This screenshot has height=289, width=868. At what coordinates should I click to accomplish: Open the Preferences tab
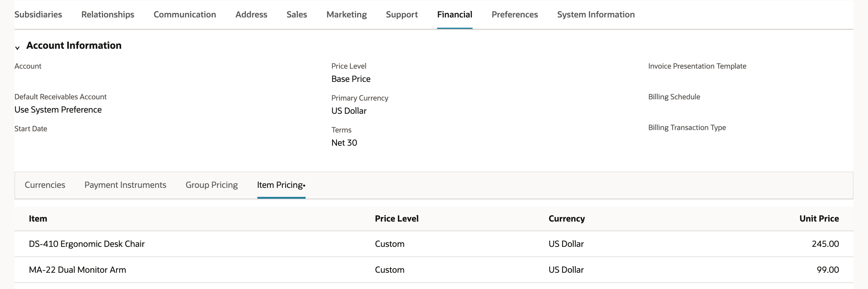point(515,14)
